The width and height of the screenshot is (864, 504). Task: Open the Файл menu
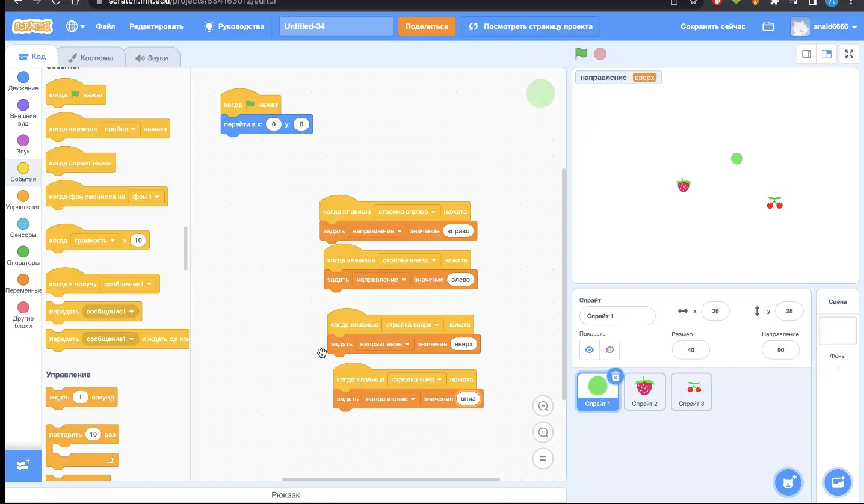point(105,26)
